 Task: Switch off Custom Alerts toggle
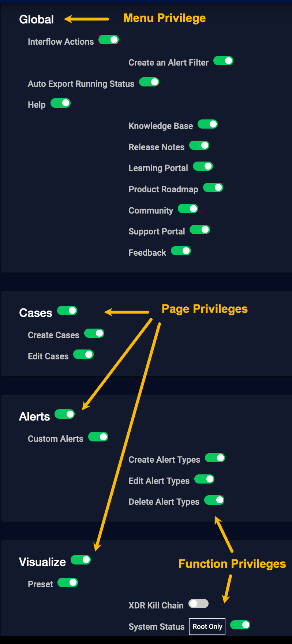coord(98,437)
